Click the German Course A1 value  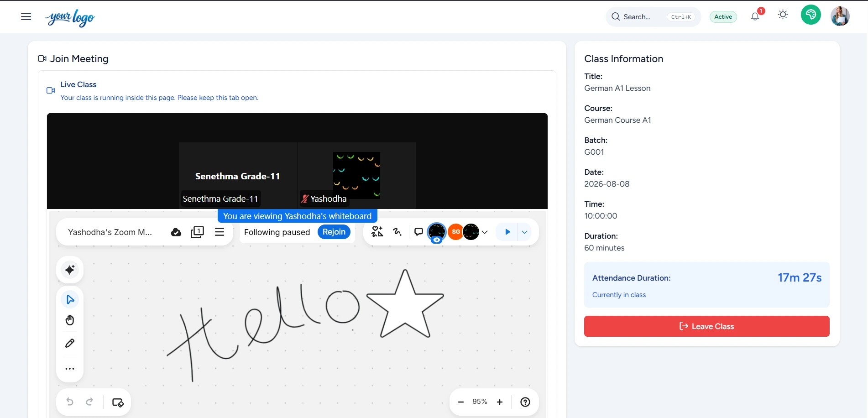click(617, 120)
